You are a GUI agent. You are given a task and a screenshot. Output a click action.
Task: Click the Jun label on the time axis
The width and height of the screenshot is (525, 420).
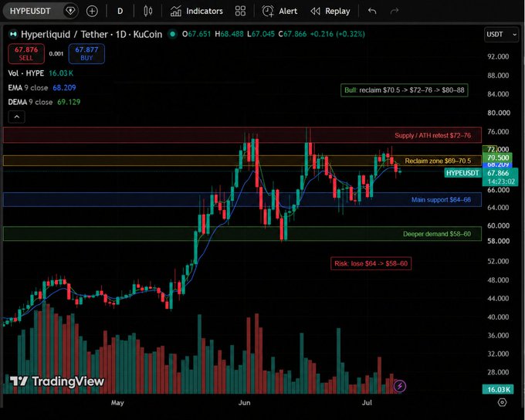click(244, 402)
